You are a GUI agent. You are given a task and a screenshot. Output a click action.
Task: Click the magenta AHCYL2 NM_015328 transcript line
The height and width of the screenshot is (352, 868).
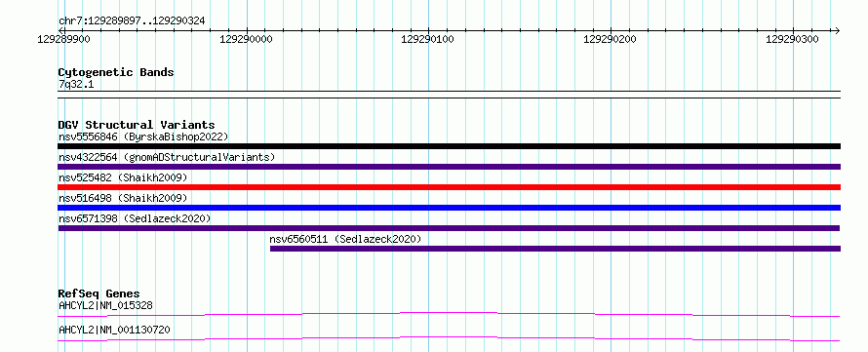(x=449, y=314)
